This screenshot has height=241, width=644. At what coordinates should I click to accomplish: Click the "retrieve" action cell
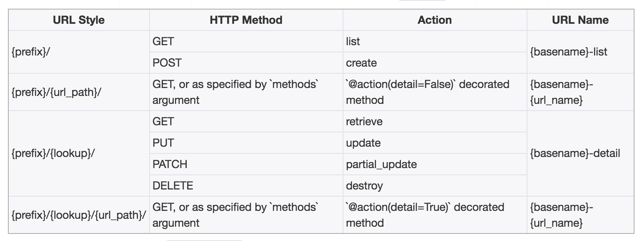coord(364,122)
